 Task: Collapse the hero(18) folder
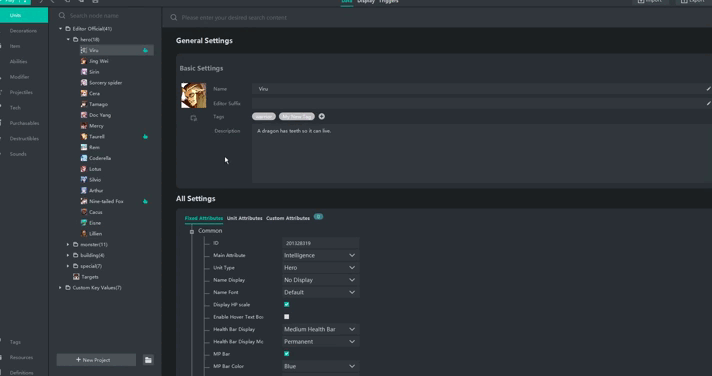[68, 40]
